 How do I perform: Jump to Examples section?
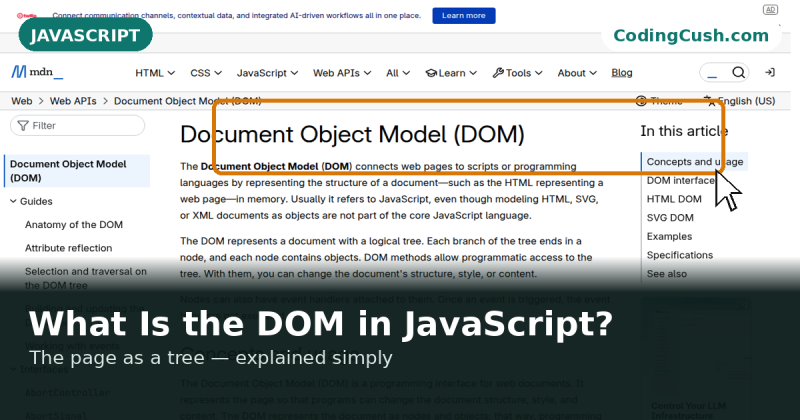(669, 236)
